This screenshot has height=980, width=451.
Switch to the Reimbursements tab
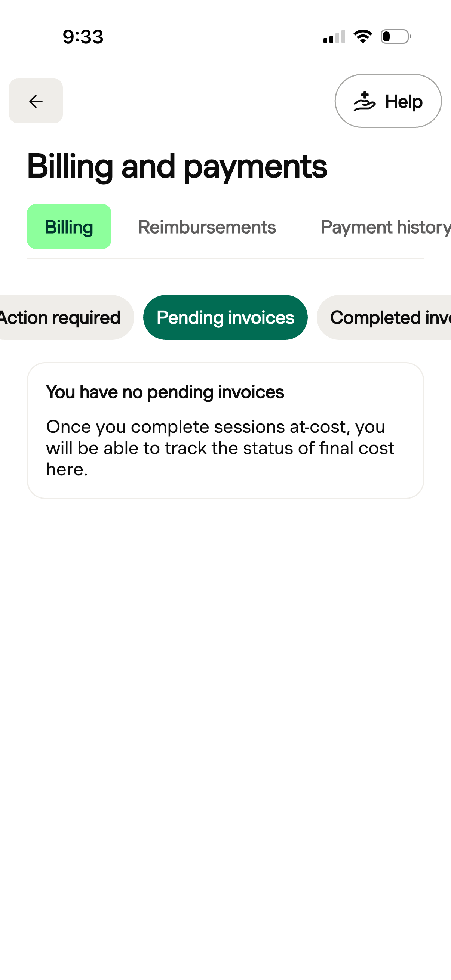[x=207, y=227]
